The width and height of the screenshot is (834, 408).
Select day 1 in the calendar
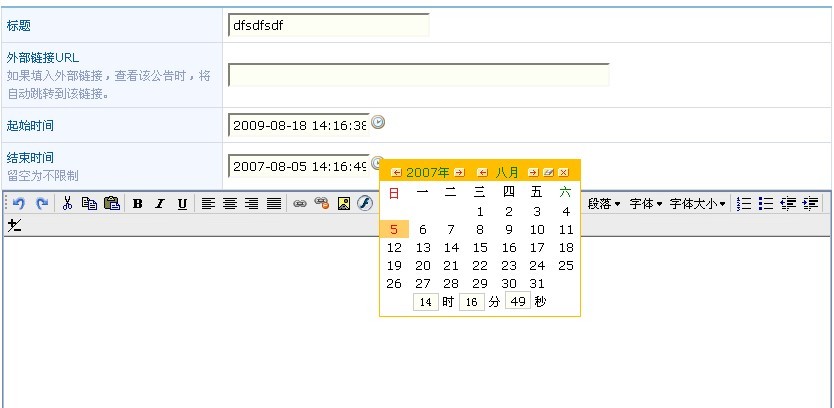point(480,212)
